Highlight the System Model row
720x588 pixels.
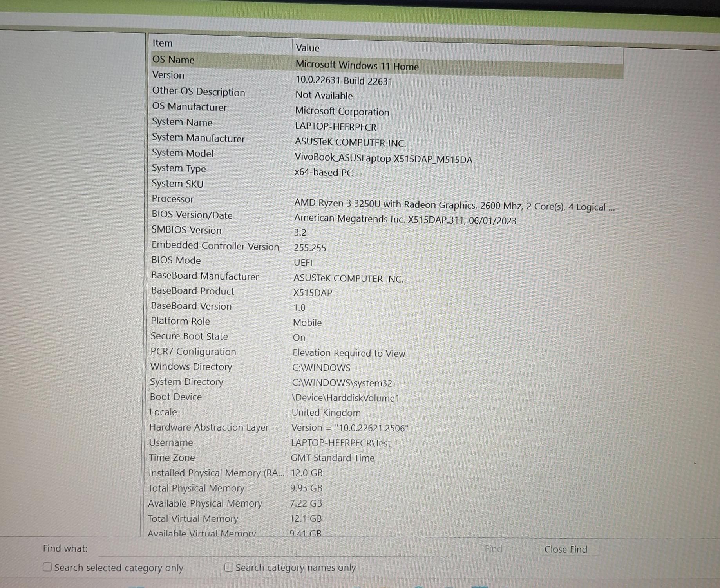coord(183,153)
